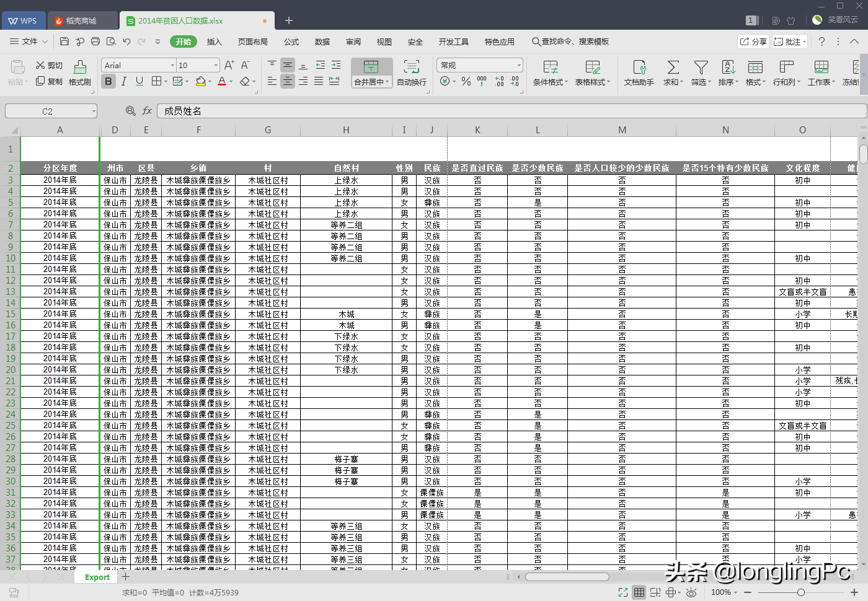Toggle Italic formatting
868x601 pixels.
pyautogui.click(x=124, y=81)
